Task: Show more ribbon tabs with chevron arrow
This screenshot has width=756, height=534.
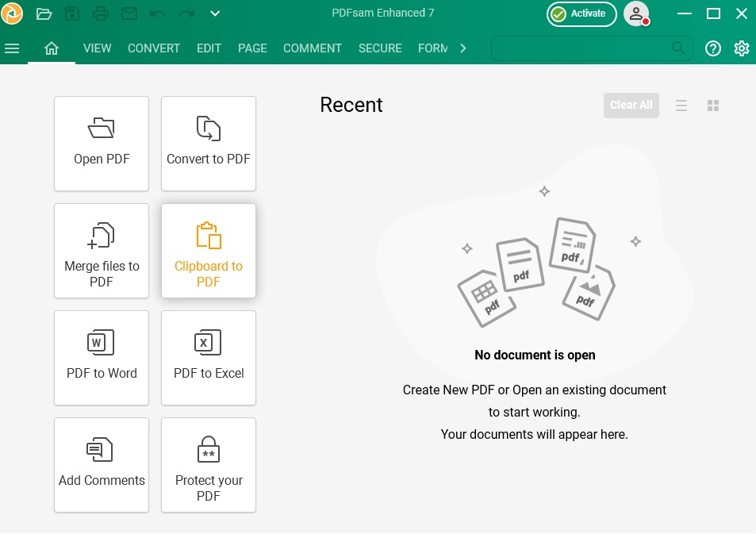Action: click(x=462, y=48)
